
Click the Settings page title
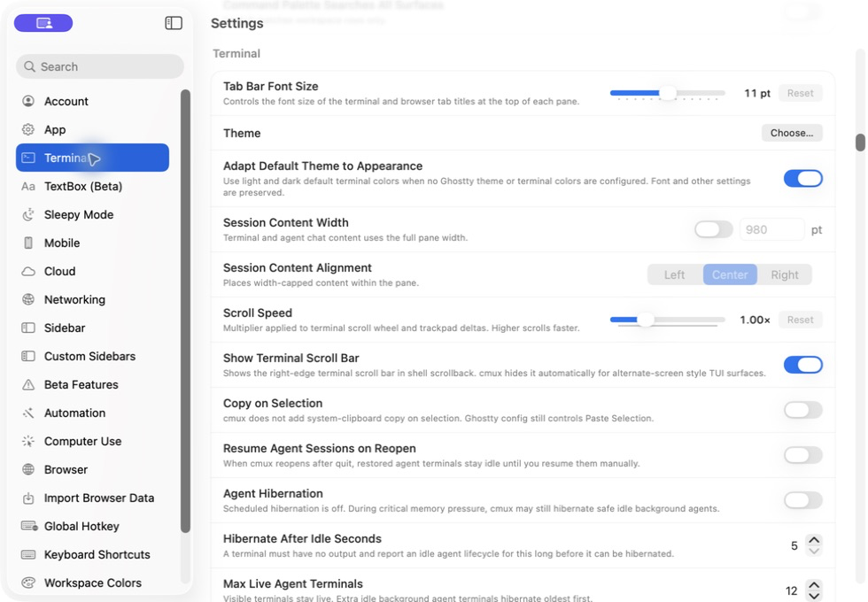pos(237,23)
